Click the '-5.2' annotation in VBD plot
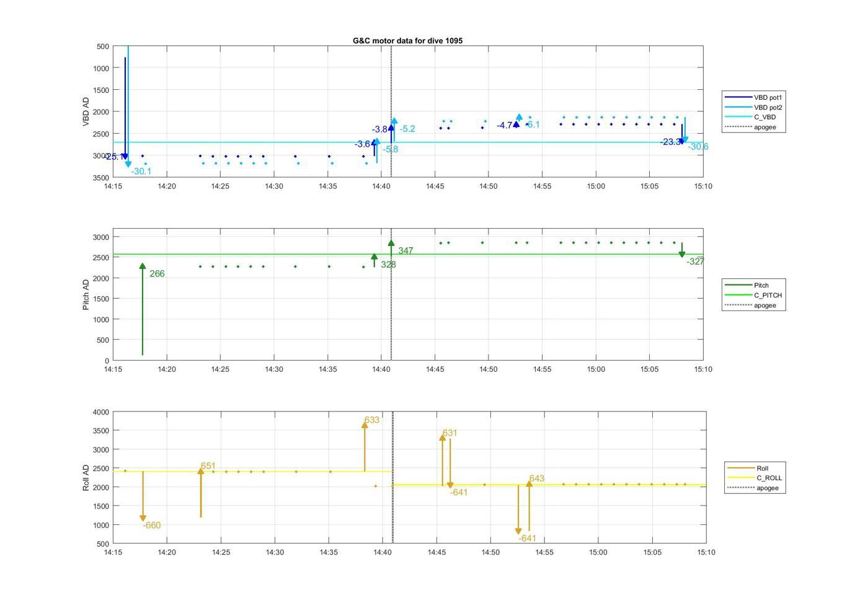The image size is (868, 611). [x=407, y=129]
